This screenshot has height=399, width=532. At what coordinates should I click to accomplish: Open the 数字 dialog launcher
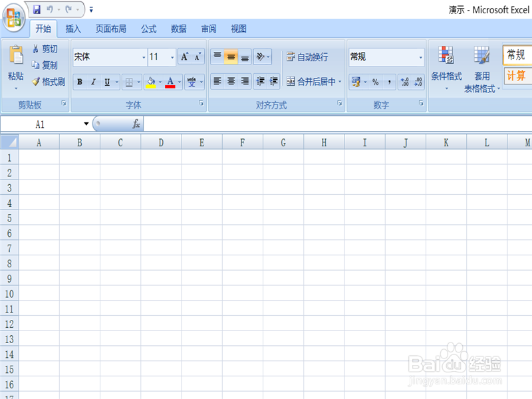[x=421, y=103]
